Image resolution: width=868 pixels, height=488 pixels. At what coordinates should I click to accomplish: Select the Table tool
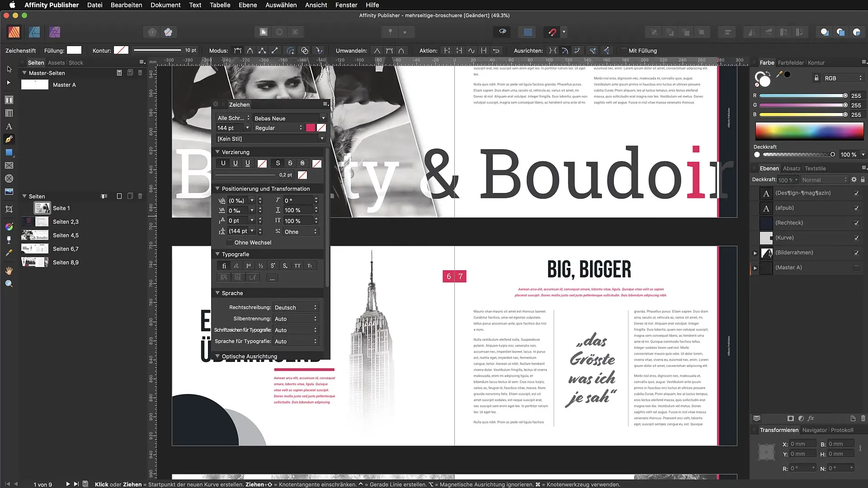[x=9, y=113]
